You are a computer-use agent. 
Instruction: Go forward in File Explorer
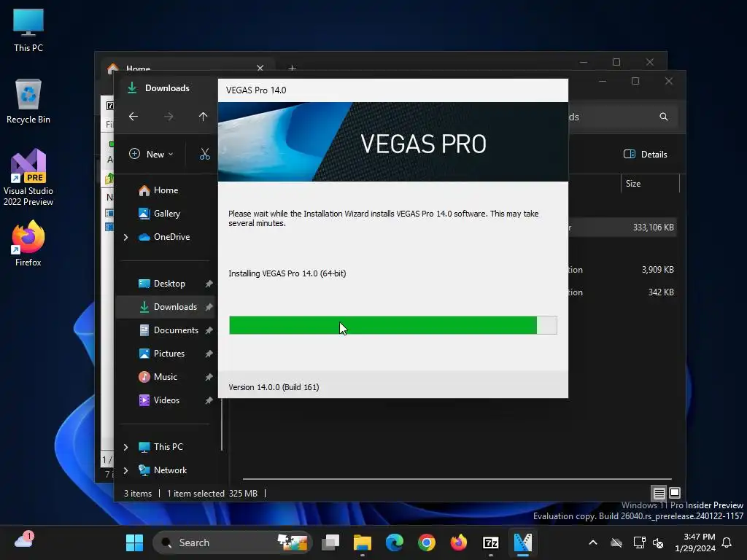(169, 116)
